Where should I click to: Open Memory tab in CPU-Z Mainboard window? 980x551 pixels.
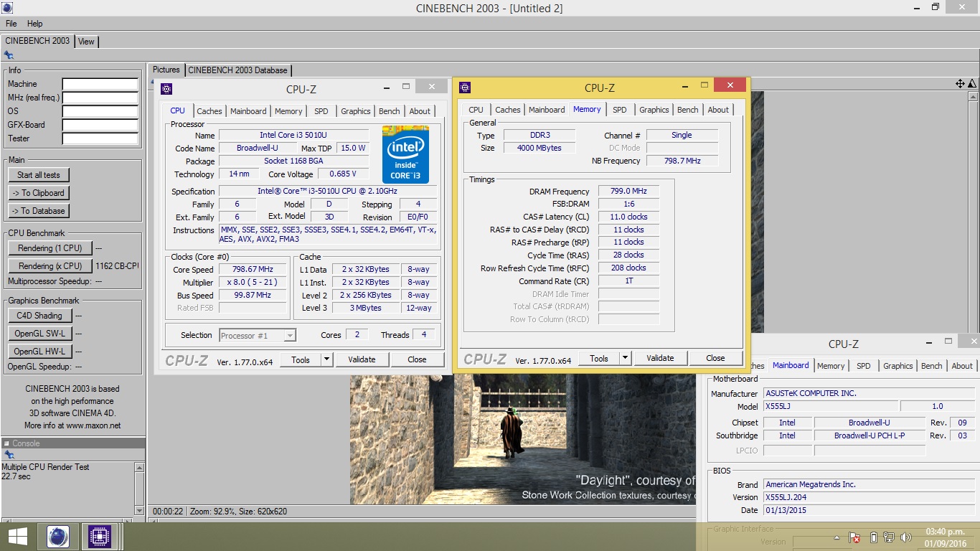pos(831,366)
